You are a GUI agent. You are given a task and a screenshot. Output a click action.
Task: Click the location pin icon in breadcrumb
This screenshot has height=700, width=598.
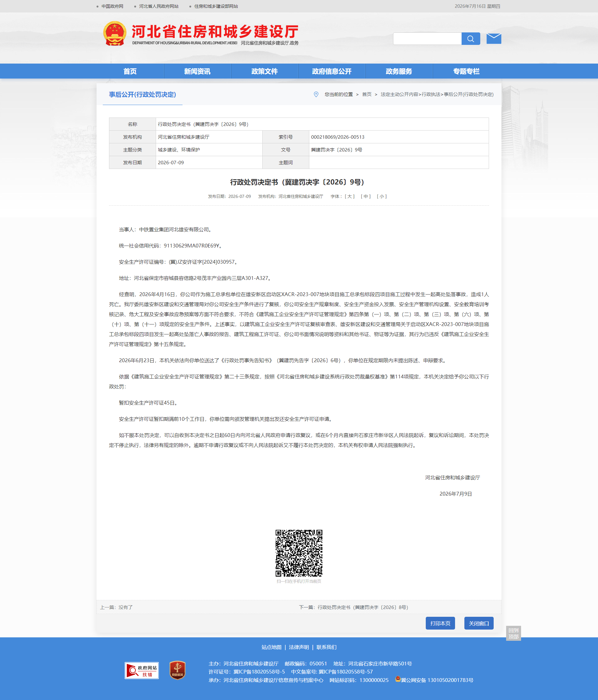coord(316,94)
